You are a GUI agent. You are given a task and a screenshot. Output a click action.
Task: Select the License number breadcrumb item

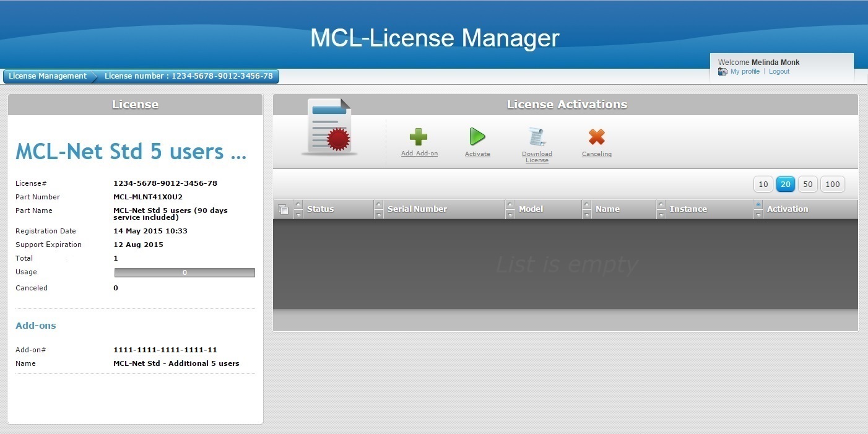click(x=188, y=76)
